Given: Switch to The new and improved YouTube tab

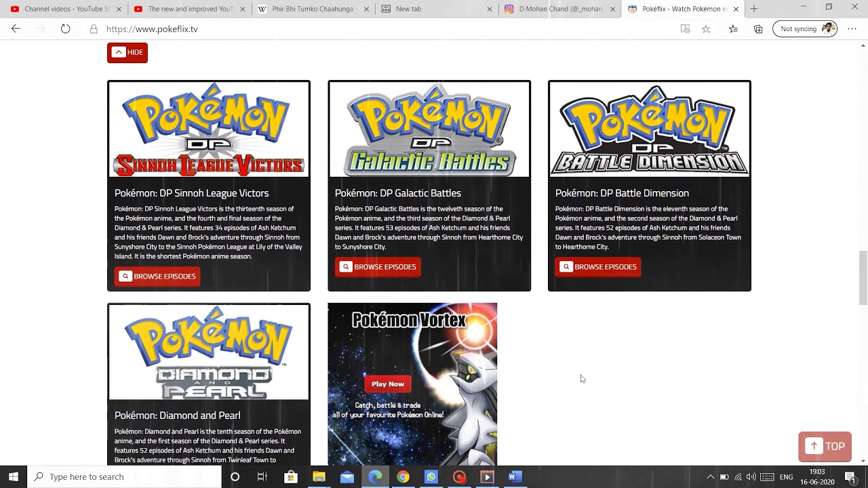Looking at the screenshot, I should tap(188, 9).
